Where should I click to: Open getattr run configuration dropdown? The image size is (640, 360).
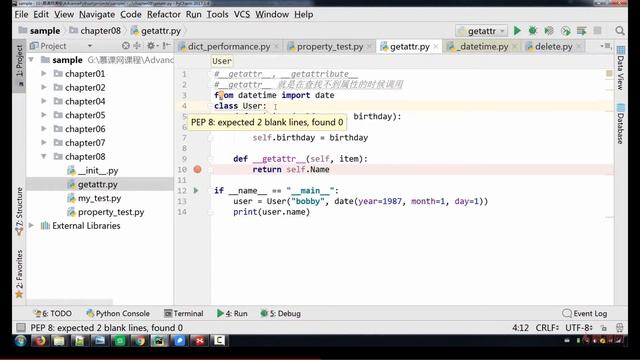click(x=482, y=31)
